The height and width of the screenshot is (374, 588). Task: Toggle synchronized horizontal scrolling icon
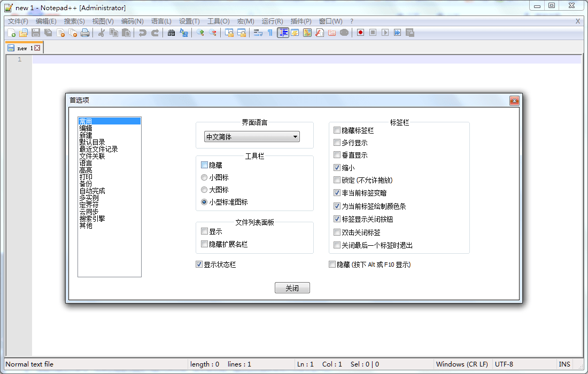click(241, 33)
